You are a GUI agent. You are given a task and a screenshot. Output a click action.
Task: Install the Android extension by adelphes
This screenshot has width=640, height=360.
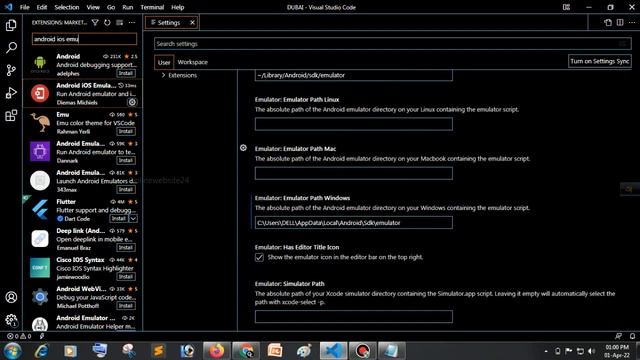tap(126, 73)
